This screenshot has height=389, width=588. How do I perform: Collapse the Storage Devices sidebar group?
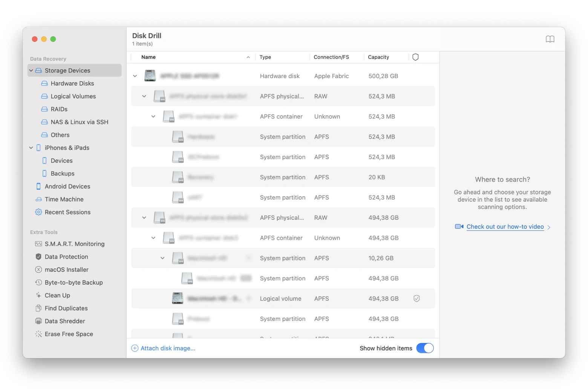pyautogui.click(x=31, y=70)
